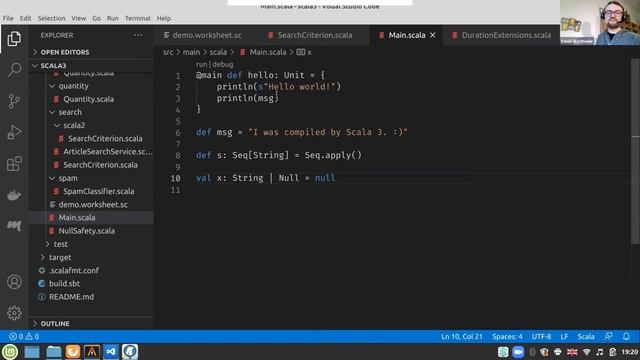Open the View menu
The image size is (640, 360).
(x=78, y=18)
